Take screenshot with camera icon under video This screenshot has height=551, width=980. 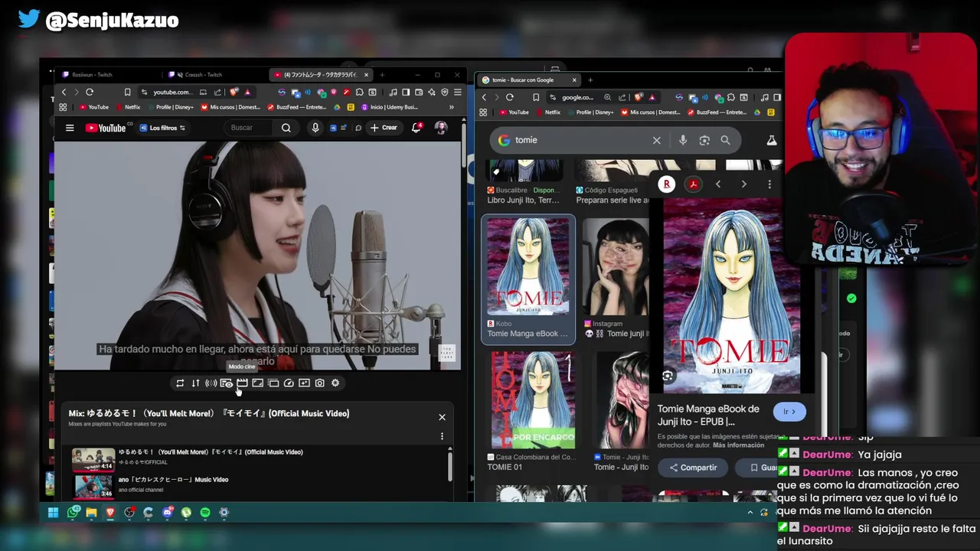pos(320,383)
